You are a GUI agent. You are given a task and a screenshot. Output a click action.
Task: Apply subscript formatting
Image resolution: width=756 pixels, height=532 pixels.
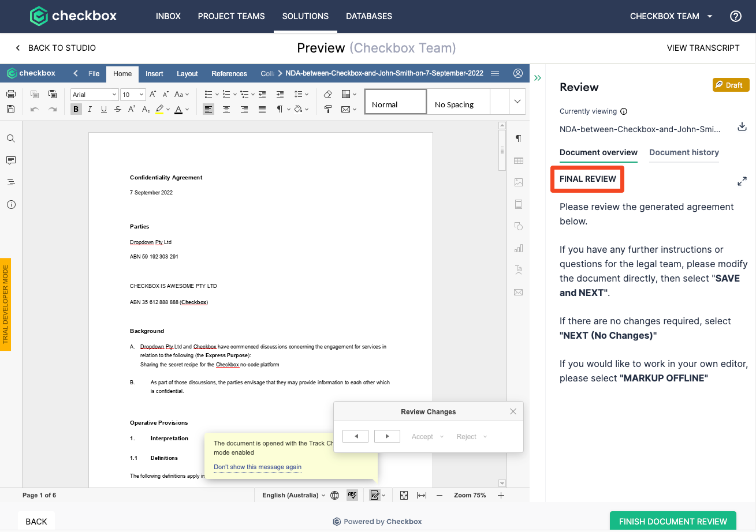click(146, 109)
